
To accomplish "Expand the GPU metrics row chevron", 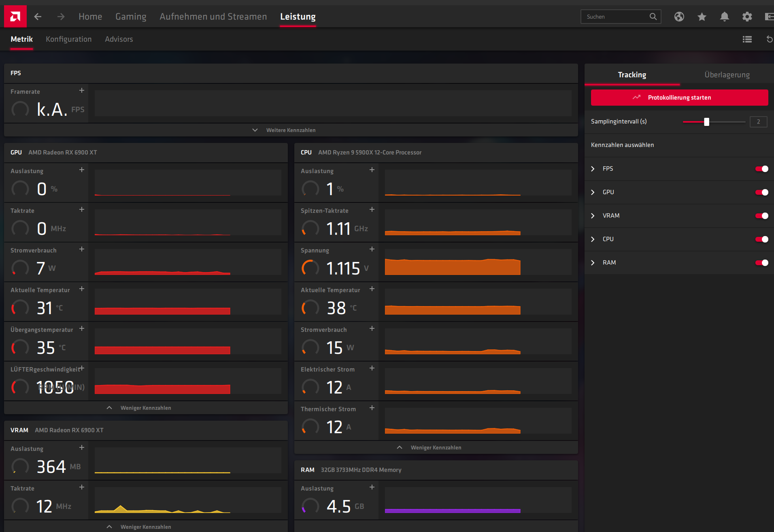I will [x=593, y=192].
